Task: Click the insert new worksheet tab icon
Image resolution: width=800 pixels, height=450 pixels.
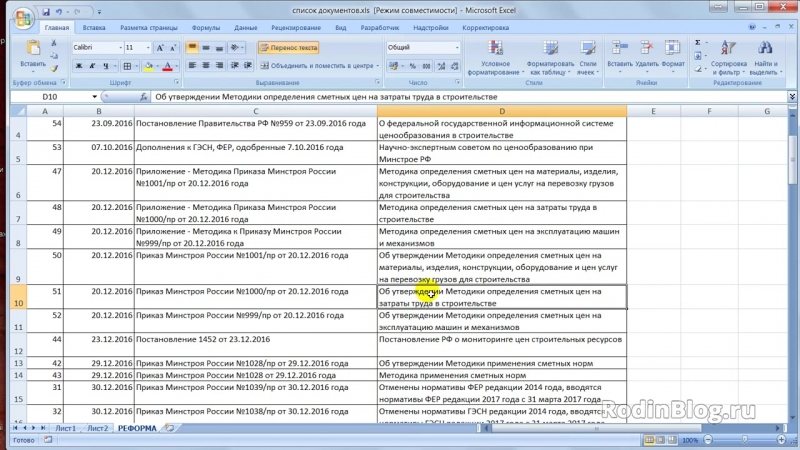Action: (x=169, y=428)
